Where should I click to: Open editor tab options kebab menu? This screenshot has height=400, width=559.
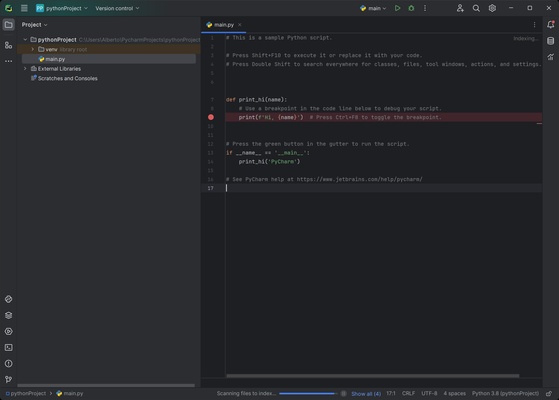pyautogui.click(x=534, y=25)
